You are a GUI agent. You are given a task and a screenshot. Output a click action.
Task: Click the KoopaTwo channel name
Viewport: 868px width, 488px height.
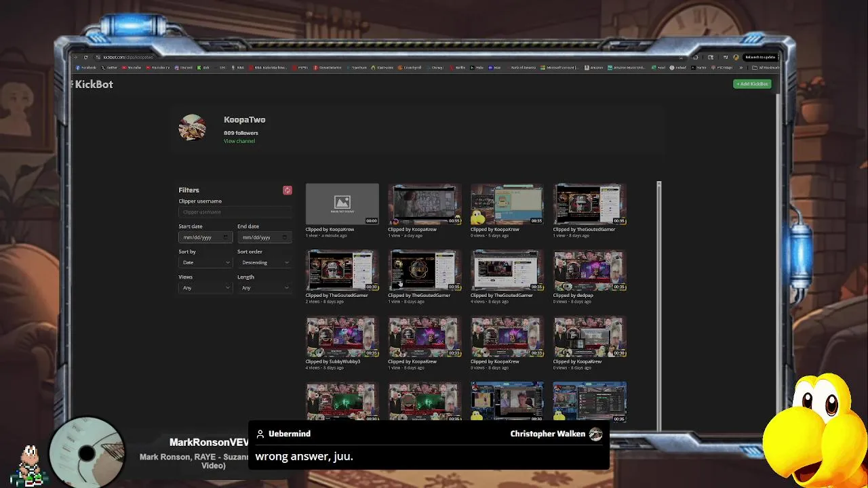click(x=244, y=120)
